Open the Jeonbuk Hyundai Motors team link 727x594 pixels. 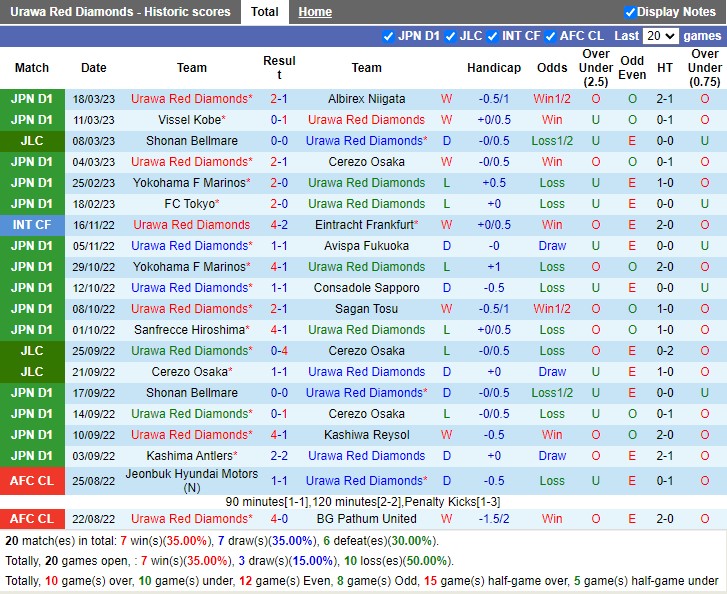click(192, 474)
